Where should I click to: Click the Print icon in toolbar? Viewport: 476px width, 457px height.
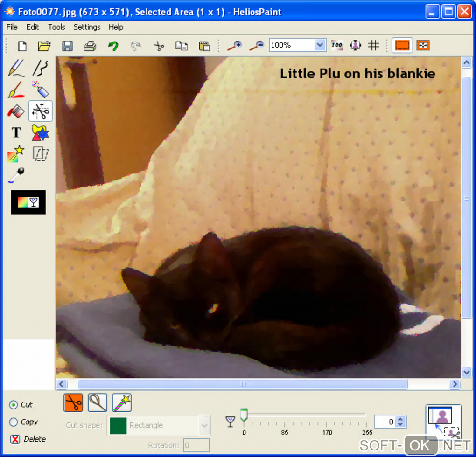[x=90, y=46]
